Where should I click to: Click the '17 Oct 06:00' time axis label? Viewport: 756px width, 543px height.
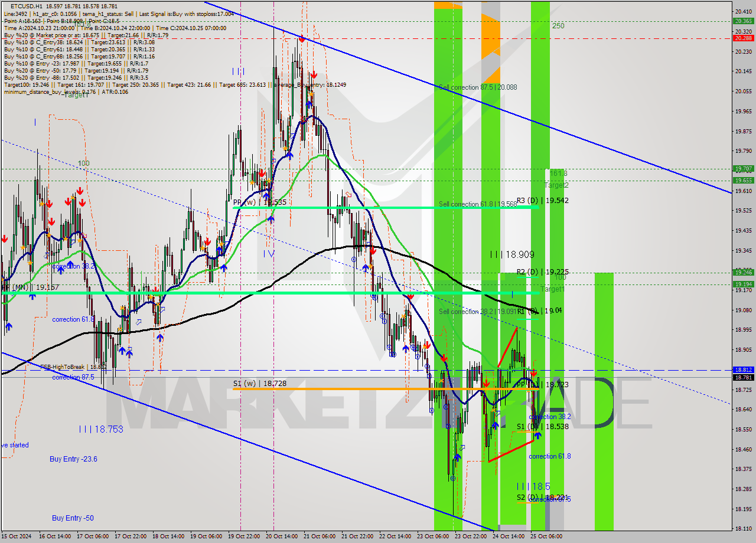92,537
